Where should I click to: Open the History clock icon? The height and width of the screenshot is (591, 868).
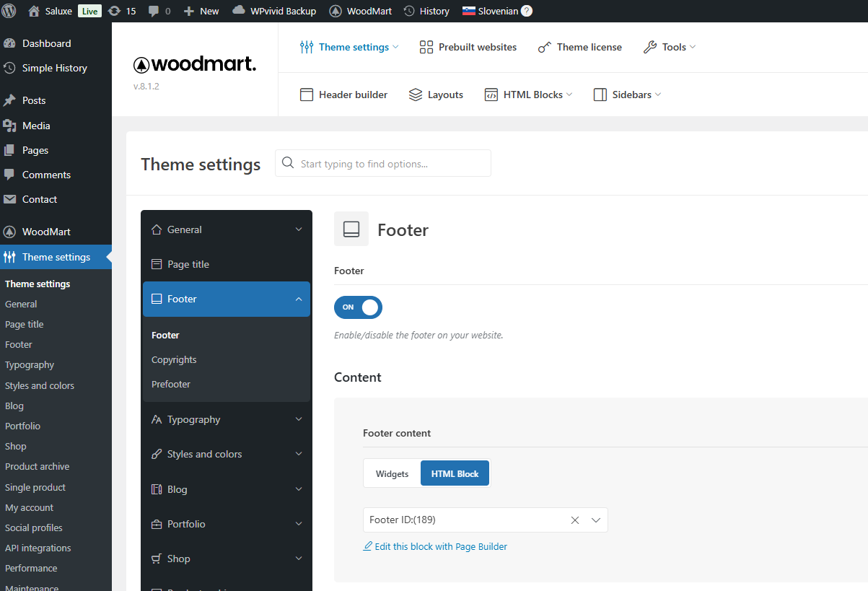point(409,11)
